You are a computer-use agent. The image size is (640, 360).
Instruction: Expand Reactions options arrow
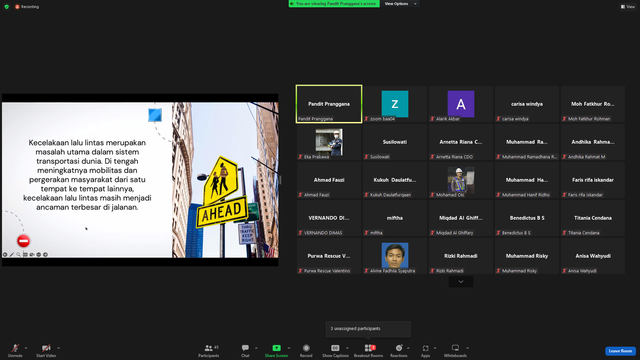click(x=408, y=348)
